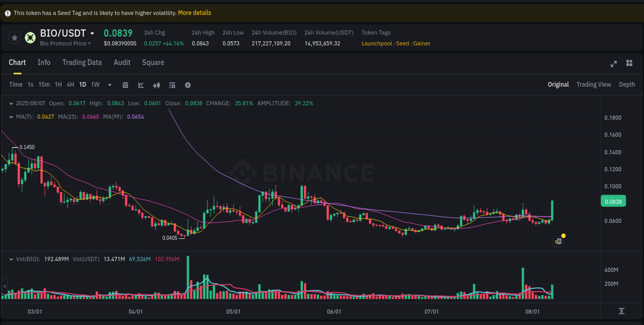Select the candlestick chart style icon
The height and width of the screenshot is (325, 644).
[x=157, y=85]
